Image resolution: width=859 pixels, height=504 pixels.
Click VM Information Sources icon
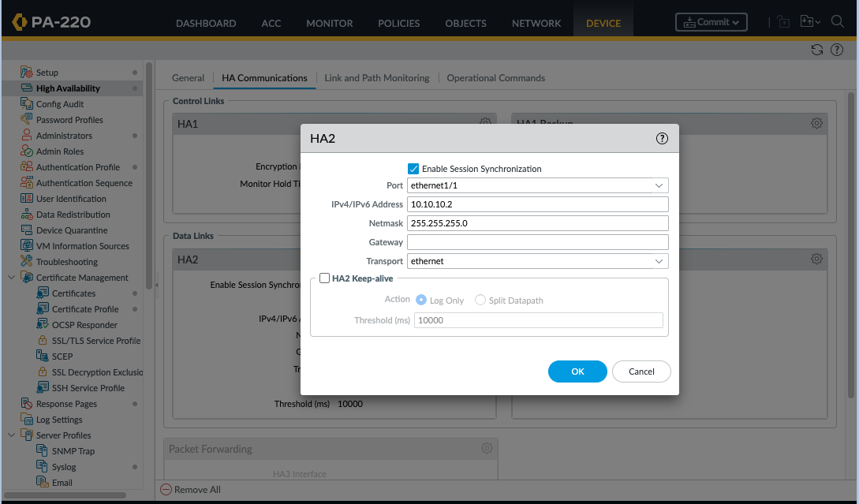[x=26, y=246]
